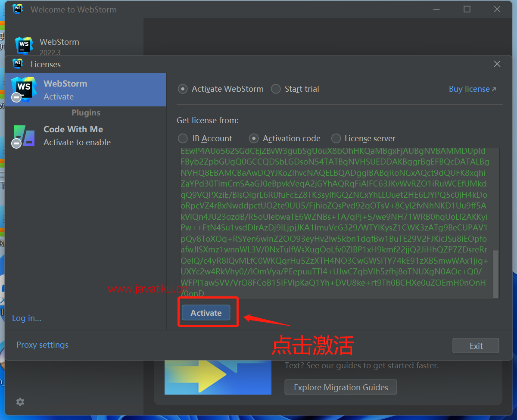Click the activation code area scrollbar
Screen dimensions: 517x420
[x=496, y=274]
